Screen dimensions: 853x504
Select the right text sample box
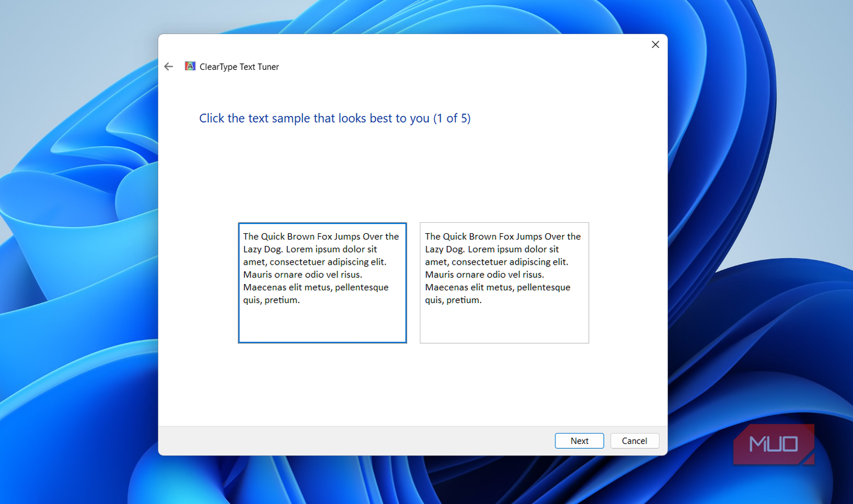click(504, 283)
